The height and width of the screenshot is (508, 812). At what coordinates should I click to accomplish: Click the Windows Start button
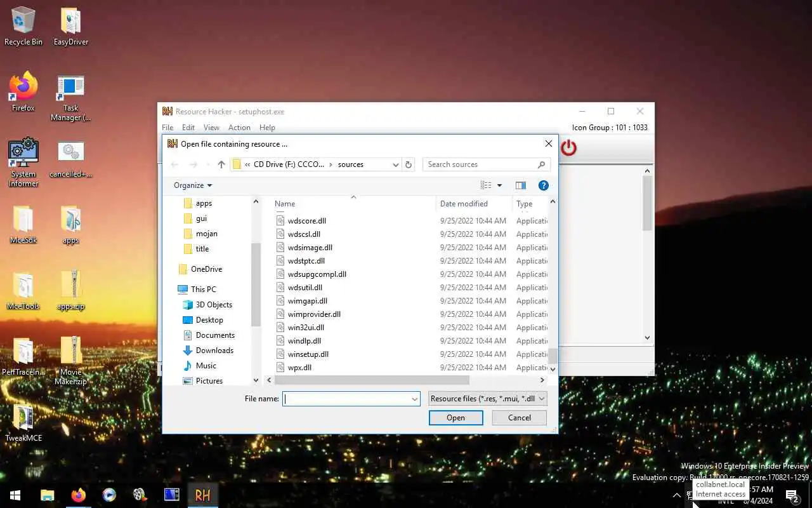click(15, 495)
